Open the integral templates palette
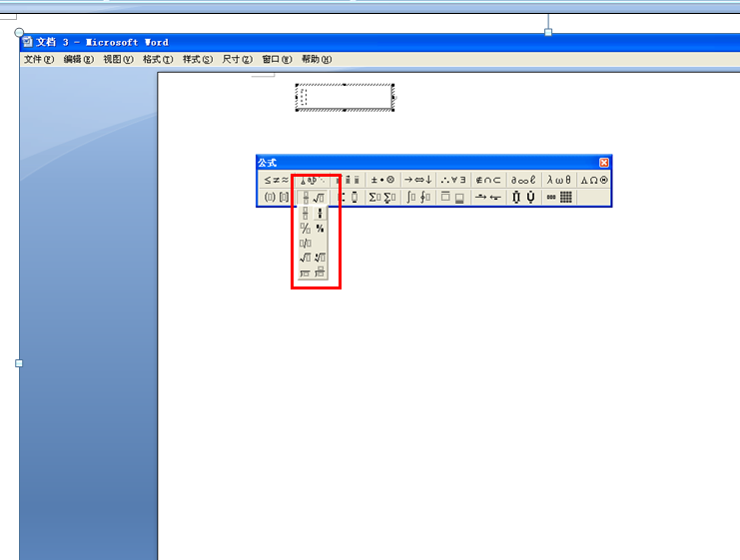The image size is (740, 560). click(418, 198)
